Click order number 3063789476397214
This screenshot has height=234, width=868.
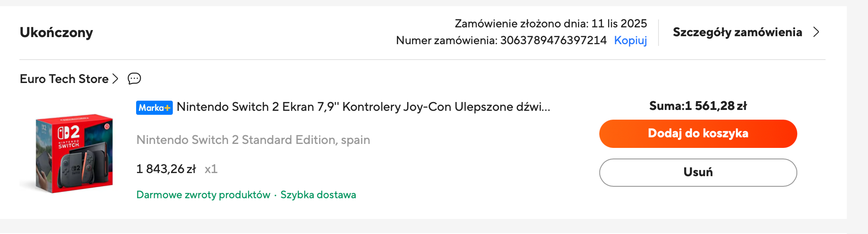click(553, 41)
